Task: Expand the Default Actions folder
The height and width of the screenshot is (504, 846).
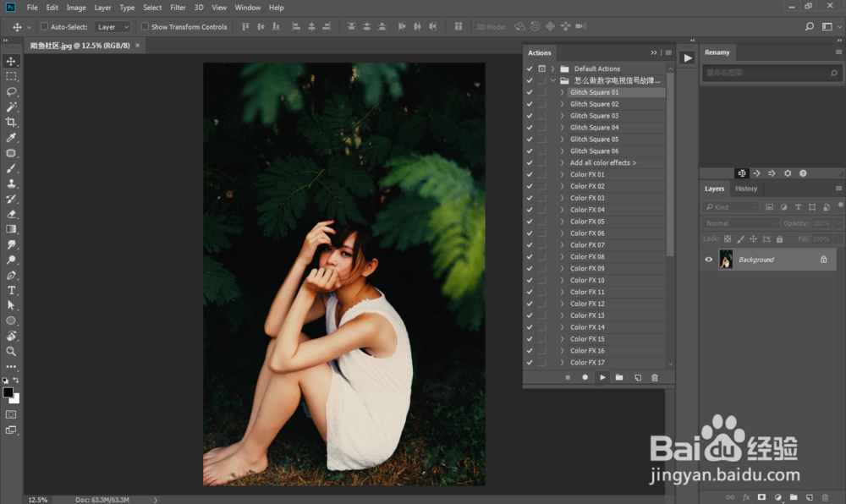Action: click(553, 68)
